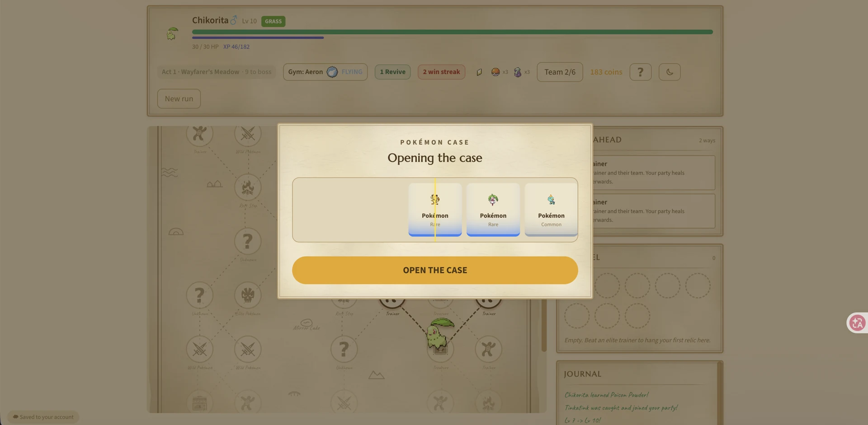
Task: Click the journal entry about Poison Powder
Action: (606, 395)
